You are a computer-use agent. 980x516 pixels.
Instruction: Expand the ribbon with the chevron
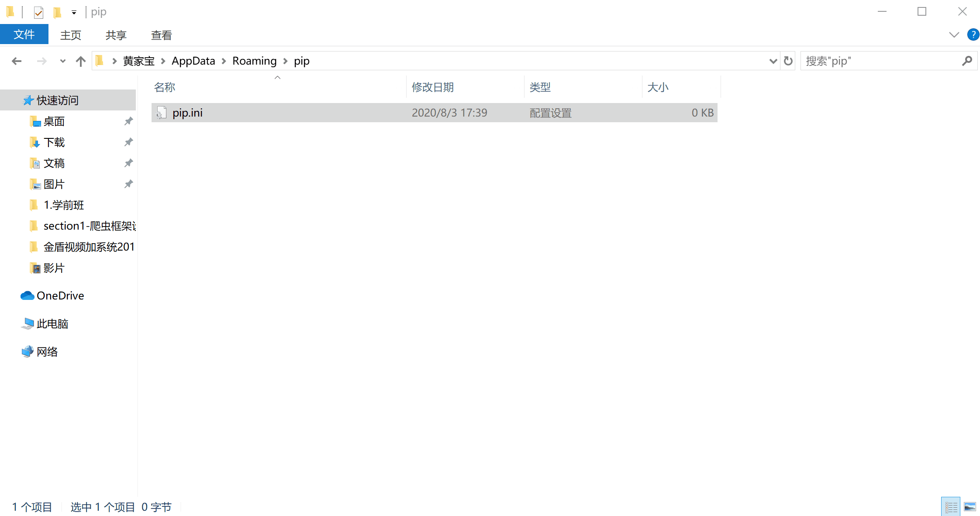[954, 35]
